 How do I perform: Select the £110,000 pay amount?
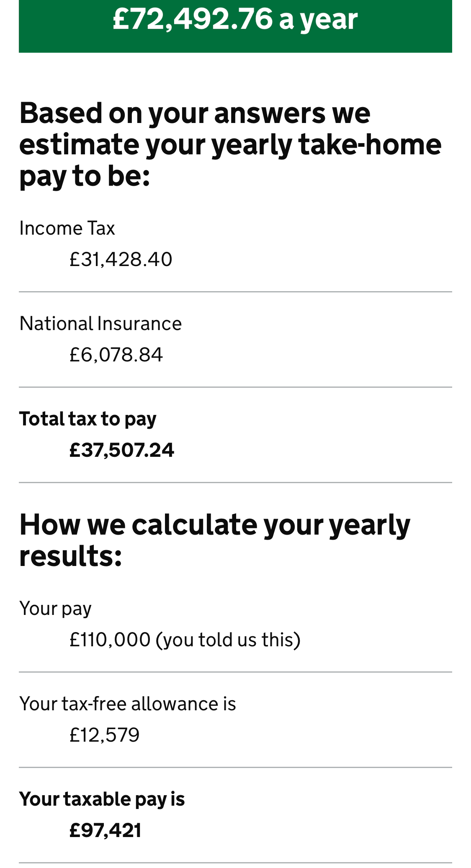[x=110, y=640]
